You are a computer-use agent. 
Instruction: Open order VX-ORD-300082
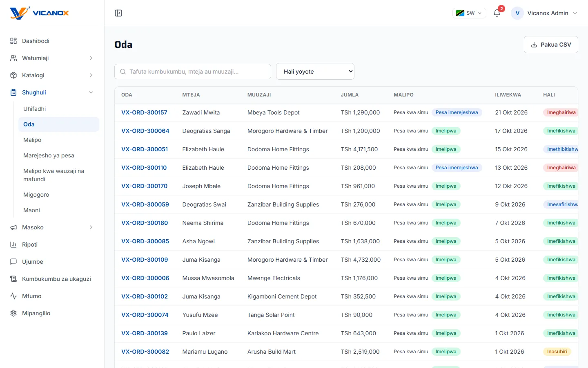tap(145, 352)
